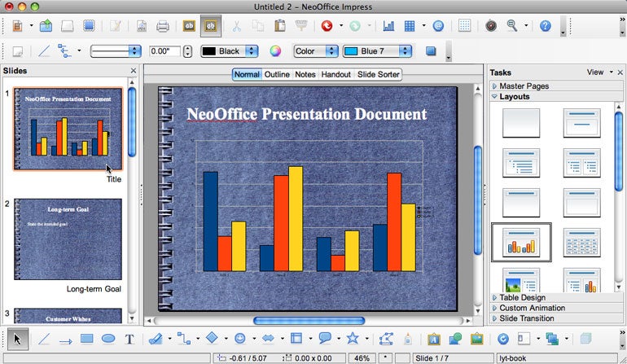Choose the Title, Chart layout thumbnail

point(521,243)
